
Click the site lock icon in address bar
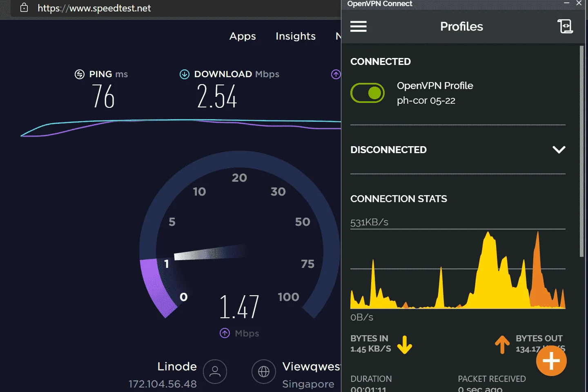[24, 8]
